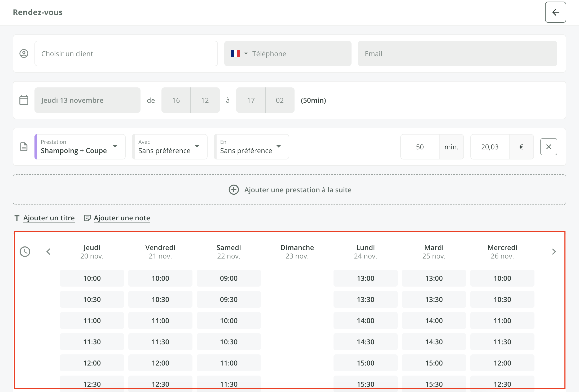
Task: Open the Avec Sans préférence dropdown
Action: click(170, 147)
